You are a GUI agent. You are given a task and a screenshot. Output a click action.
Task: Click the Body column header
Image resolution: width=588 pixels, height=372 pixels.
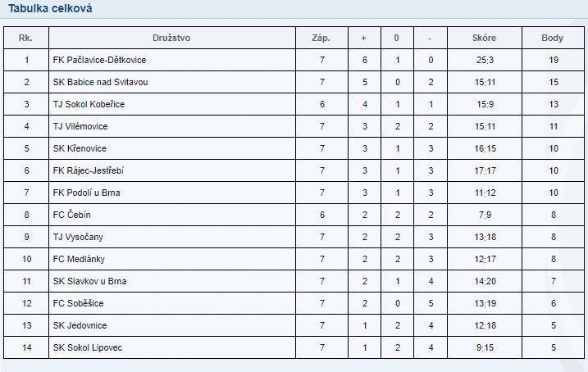point(553,38)
